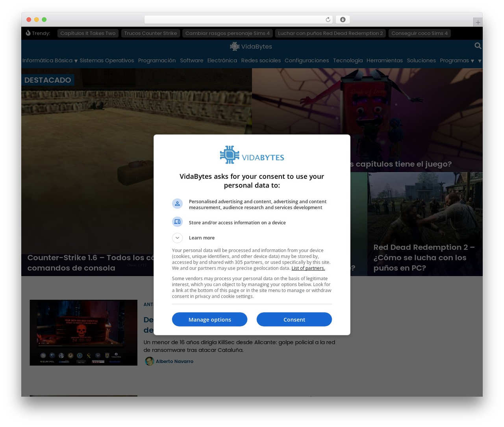Click the browser downloads arrow icon

pyautogui.click(x=343, y=20)
